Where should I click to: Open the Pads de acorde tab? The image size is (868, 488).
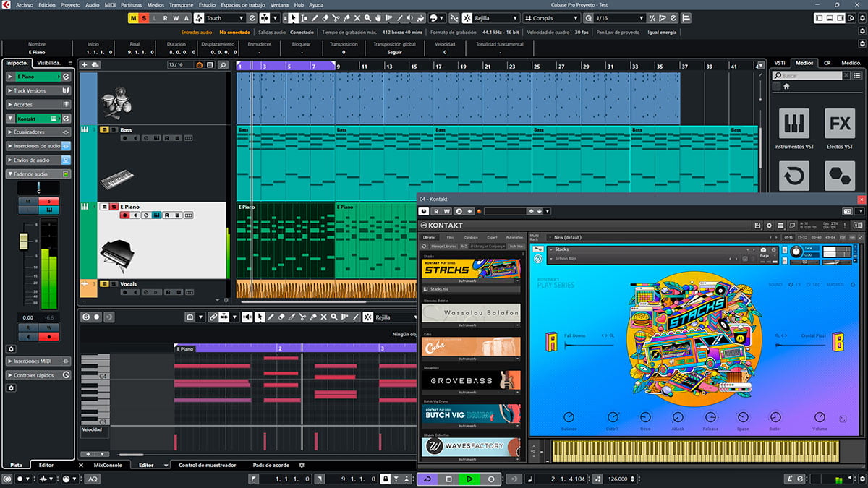coord(271,466)
